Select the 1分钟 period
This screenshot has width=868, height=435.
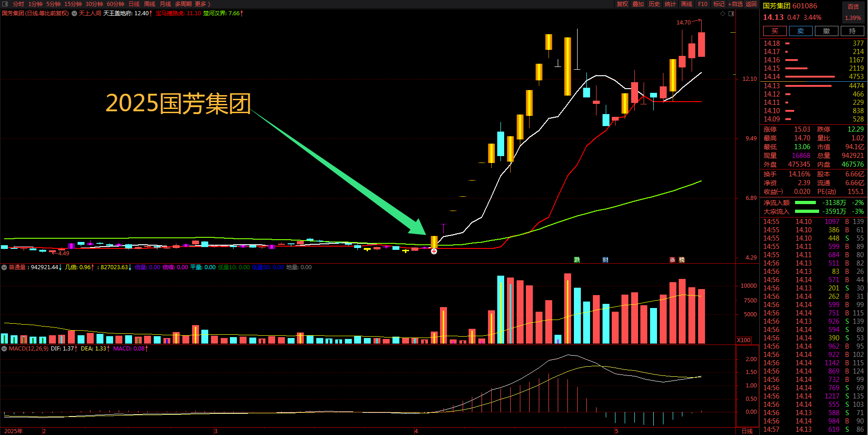tap(35, 4)
